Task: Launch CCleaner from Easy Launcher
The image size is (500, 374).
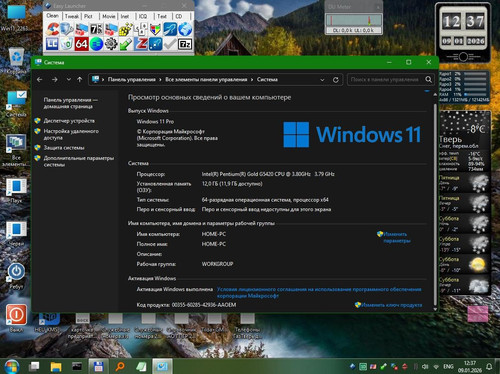Action: pos(52,29)
